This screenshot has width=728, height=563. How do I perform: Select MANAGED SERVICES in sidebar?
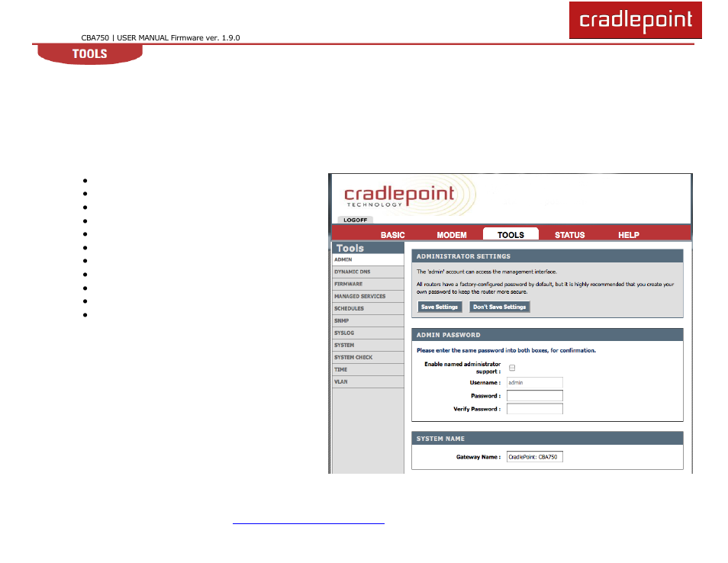pyautogui.click(x=368, y=296)
